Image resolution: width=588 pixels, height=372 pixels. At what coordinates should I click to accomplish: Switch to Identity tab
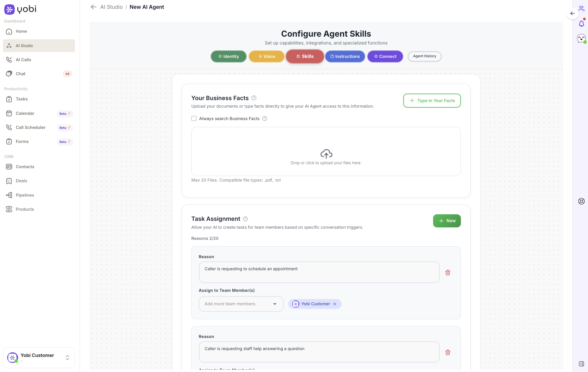[229, 56]
